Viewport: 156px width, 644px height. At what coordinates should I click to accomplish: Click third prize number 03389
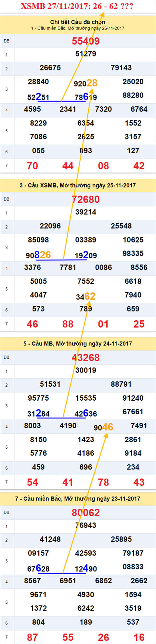point(86,240)
